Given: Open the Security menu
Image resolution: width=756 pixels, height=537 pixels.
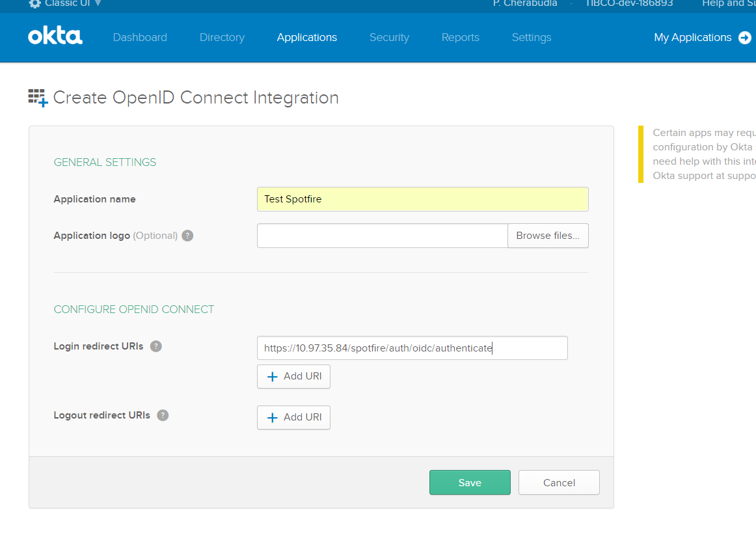Looking at the screenshot, I should tap(389, 38).
